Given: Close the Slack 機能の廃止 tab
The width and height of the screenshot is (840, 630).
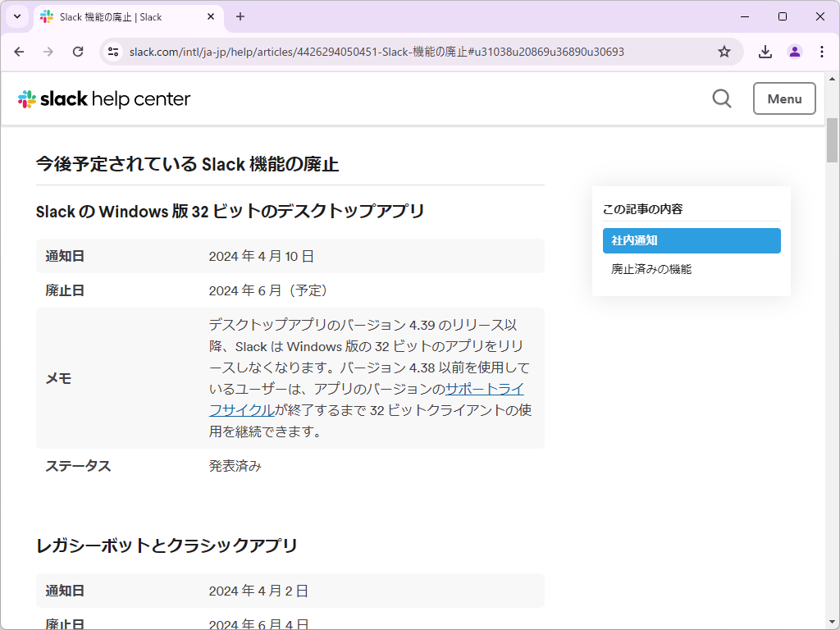Looking at the screenshot, I should point(211,16).
